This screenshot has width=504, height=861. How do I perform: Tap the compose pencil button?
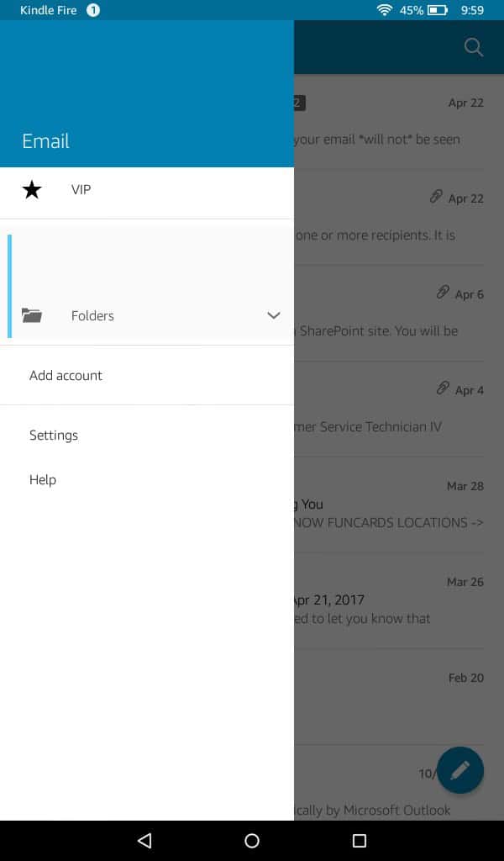click(459, 769)
